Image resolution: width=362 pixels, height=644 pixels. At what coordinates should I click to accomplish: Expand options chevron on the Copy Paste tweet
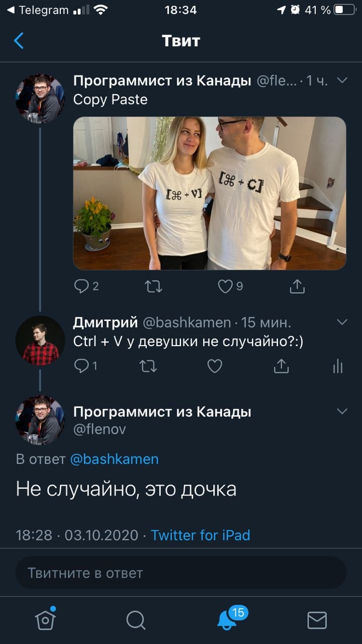pyautogui.click(x=342, y=80)
